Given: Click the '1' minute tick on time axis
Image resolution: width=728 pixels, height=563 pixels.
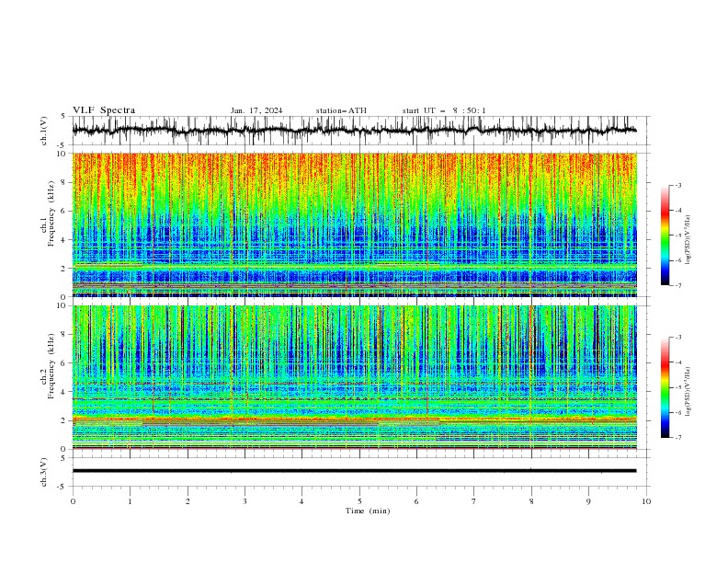Looking at the screenshot, I should [130, 501].
